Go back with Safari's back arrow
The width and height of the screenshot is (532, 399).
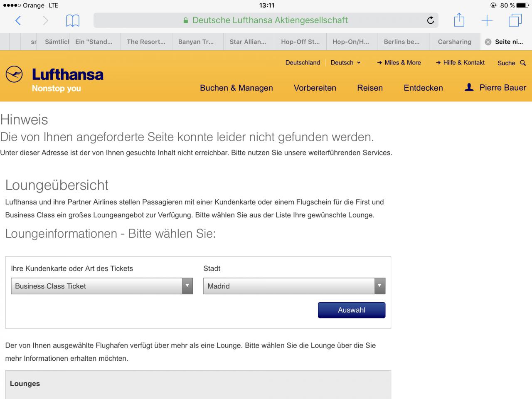coord(18,20)
